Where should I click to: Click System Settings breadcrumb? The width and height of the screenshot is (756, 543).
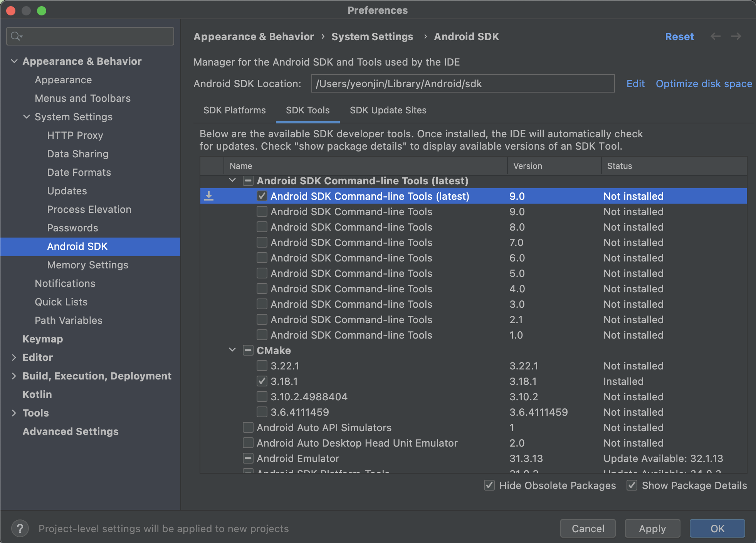click(372, 37)
